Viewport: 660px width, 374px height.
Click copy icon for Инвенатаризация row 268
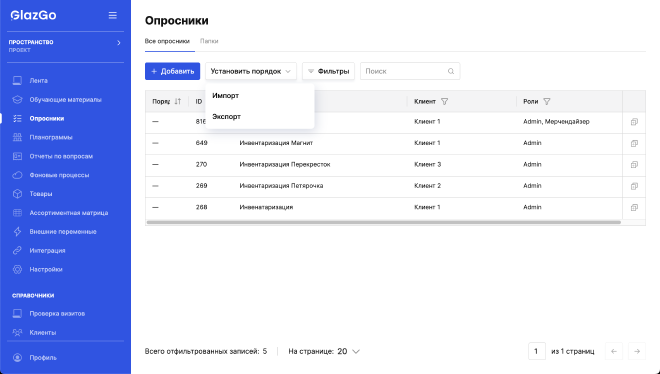(x=634, y=208)
